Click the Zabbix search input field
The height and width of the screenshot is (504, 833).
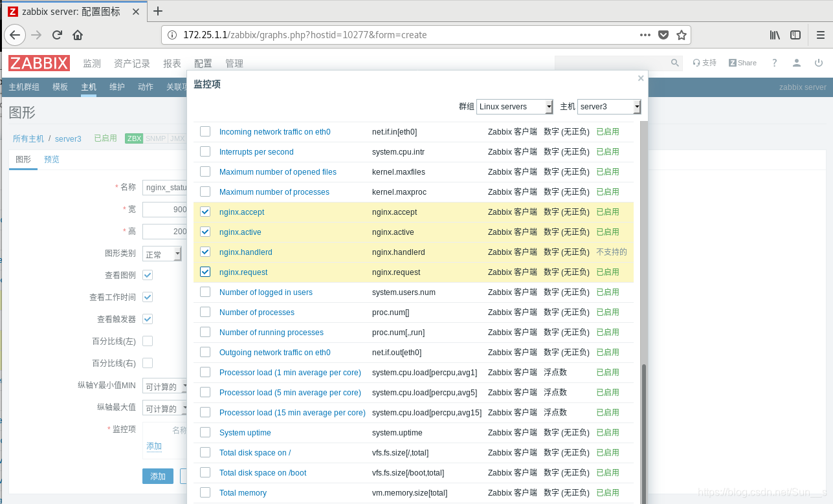tap(612, 63)
